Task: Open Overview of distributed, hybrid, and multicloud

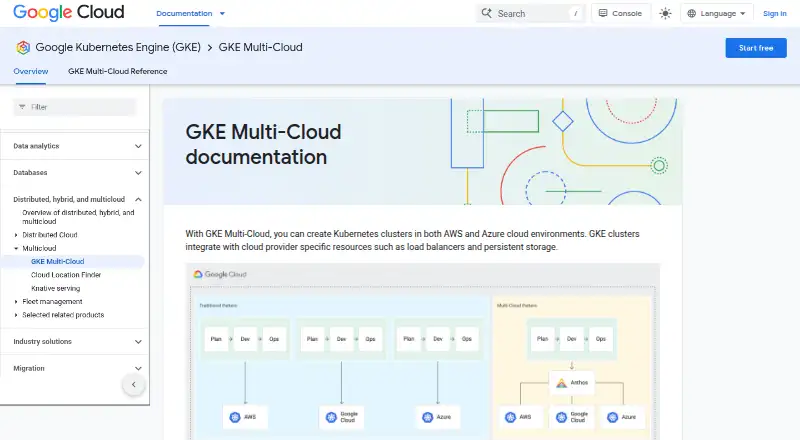Action: coord(78,217)
